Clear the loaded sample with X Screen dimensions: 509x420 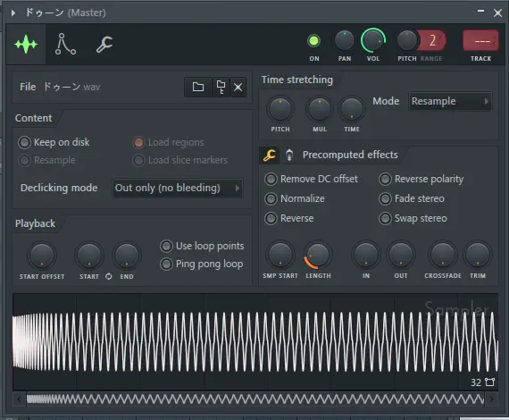tap(238, 87)
